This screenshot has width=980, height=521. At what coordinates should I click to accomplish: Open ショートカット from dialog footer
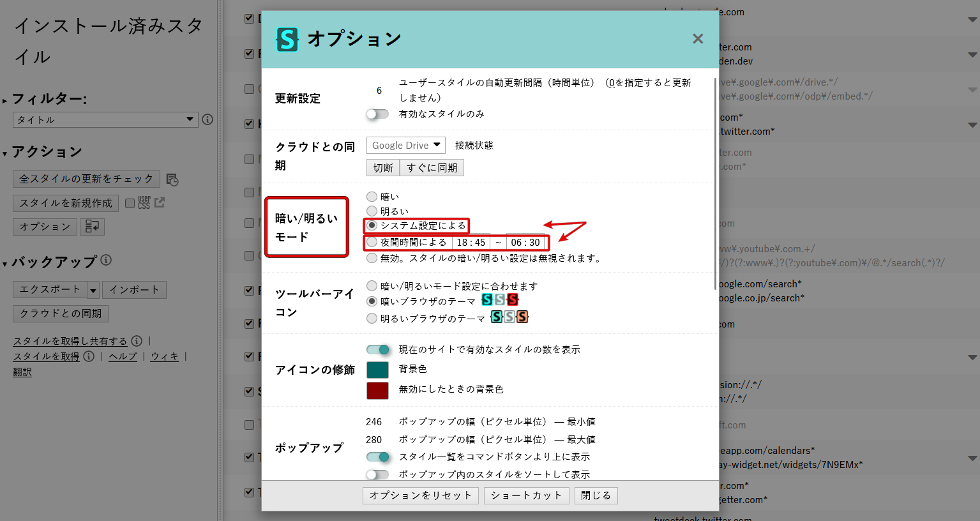(x=527, y=495)
